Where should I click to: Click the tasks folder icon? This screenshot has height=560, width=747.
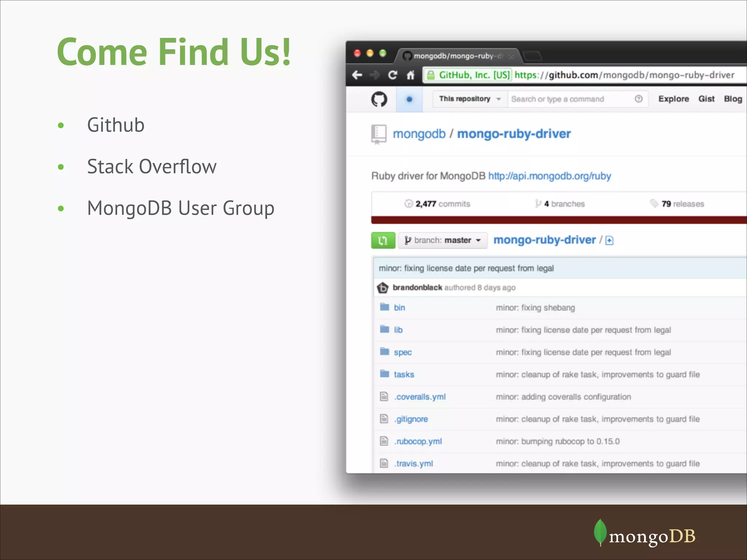(x=384, y=374)
